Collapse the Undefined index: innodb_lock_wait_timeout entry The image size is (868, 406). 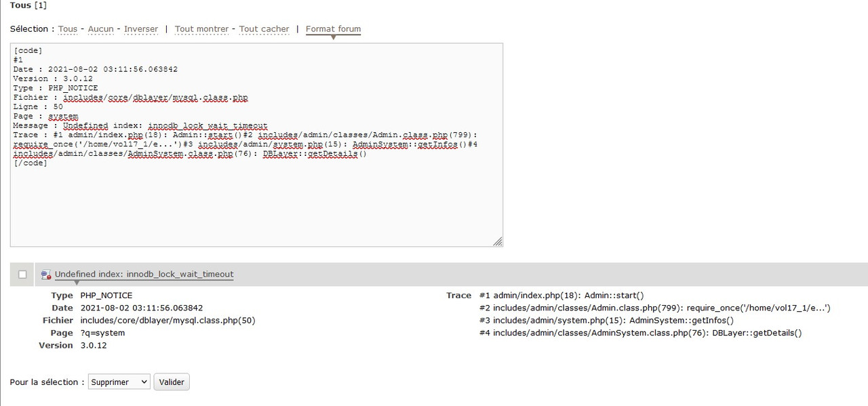tap(144, 275)
